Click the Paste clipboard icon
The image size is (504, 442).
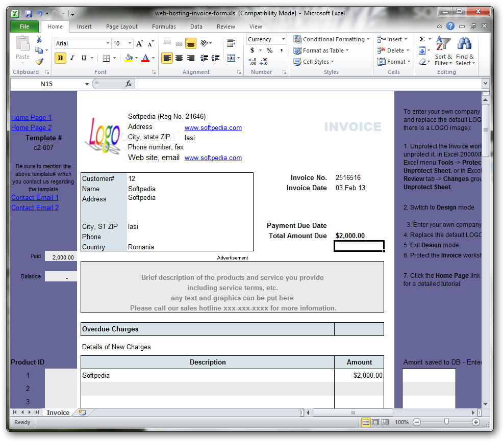coord(23,43)
